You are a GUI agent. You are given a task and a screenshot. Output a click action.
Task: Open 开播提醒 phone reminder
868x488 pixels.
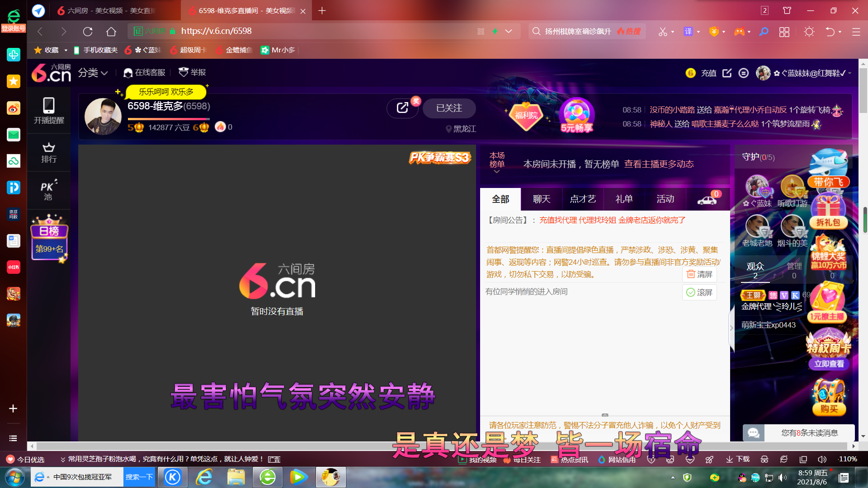tap(49, 111)
